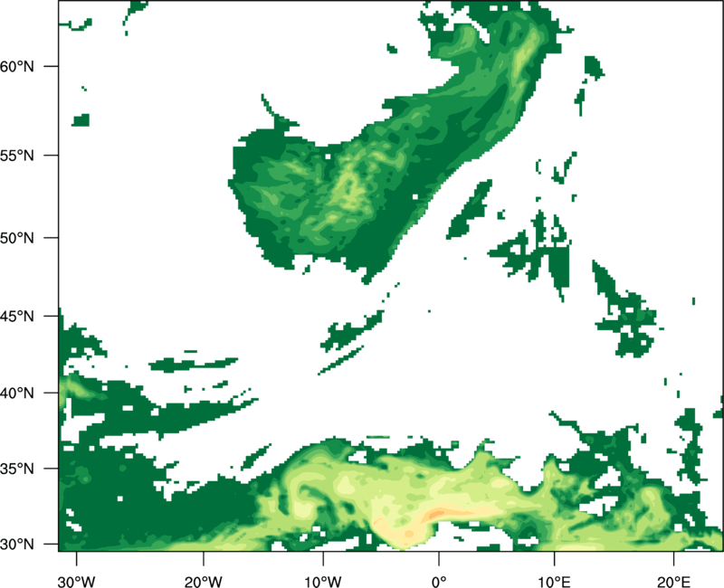Click the 55°N latitude label

click(x=17, y=156)
